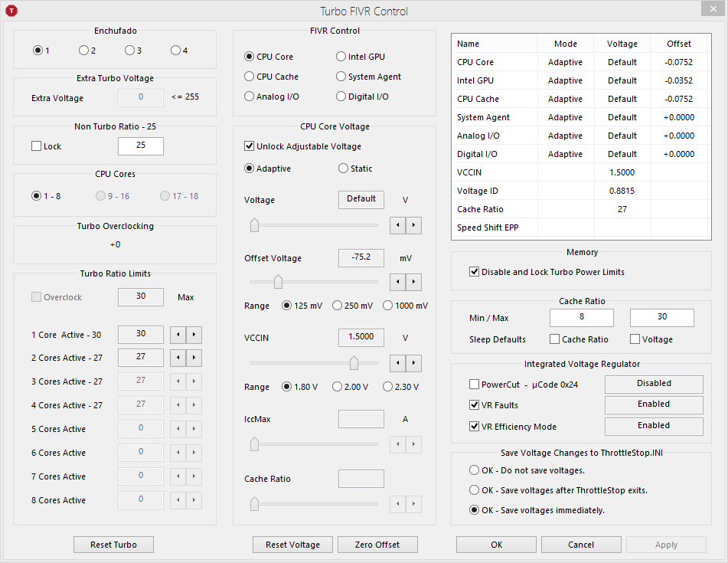Toggle the PowerCut checkbox

(x=474, y=385)
